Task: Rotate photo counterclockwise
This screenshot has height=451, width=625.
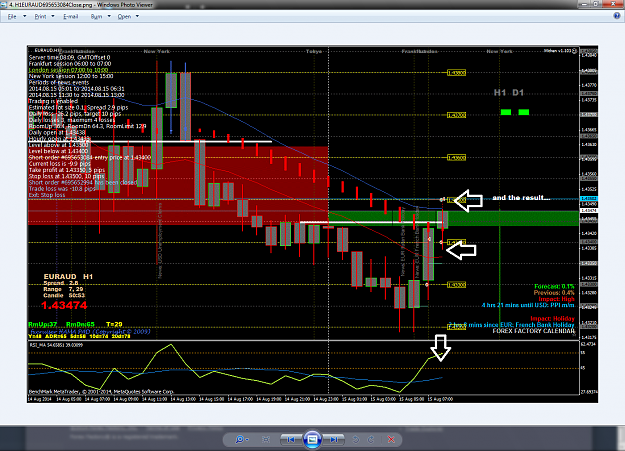Action: [356, 439]
